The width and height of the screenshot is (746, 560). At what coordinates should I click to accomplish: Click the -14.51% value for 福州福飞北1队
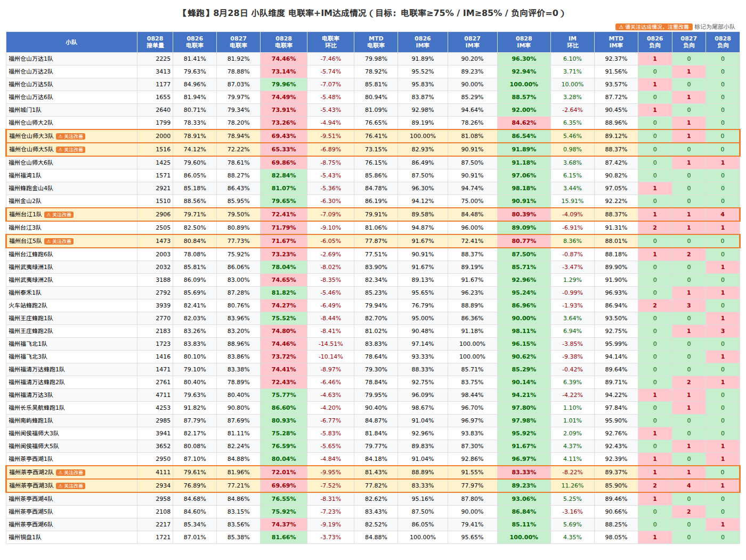pos(330,344)
